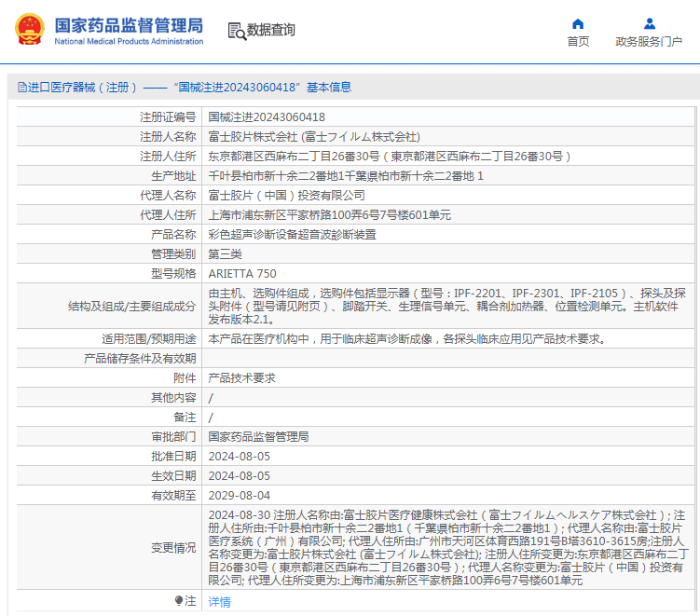Click the 千叶县柏市 production address value

coord(346,176)
